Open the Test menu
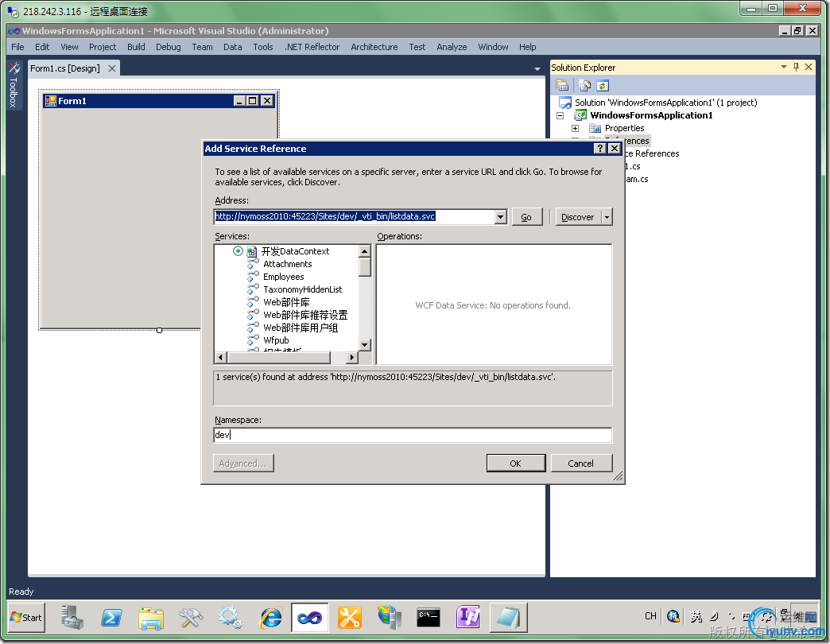 point(417,47)
